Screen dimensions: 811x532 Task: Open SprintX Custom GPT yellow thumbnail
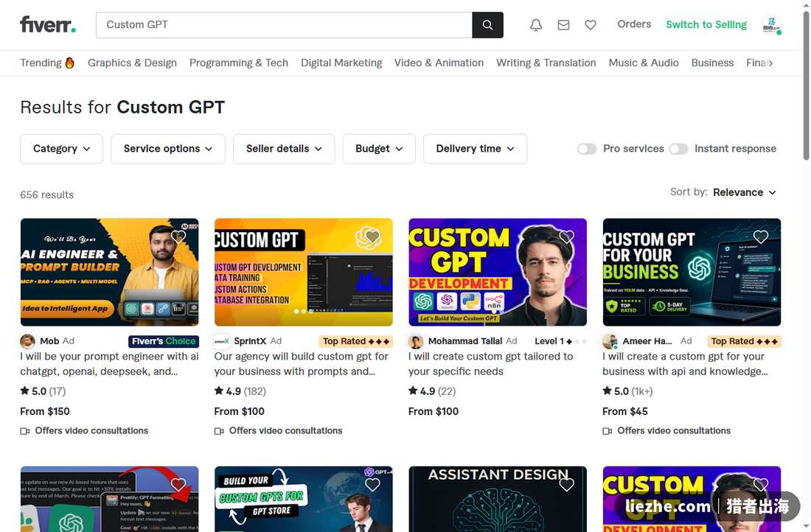pos(303,272)
